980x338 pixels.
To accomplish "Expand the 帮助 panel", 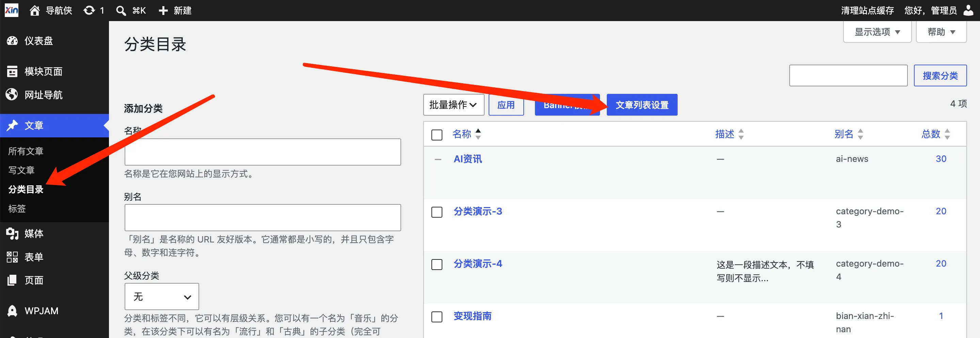I will pos(941,32).
